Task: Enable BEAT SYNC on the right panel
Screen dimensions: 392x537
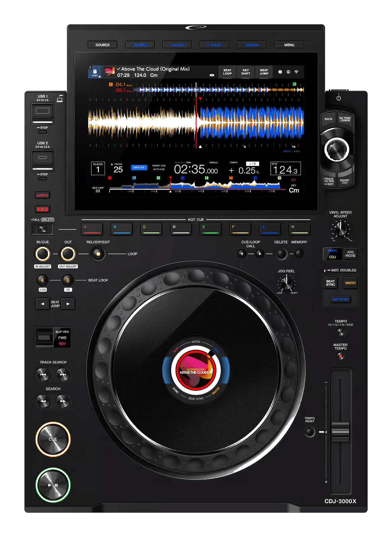Action: pos(331,283)
